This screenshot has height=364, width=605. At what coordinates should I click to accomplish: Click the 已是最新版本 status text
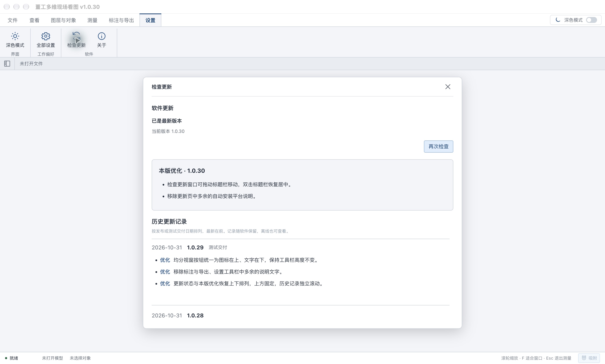click(167, 121)
